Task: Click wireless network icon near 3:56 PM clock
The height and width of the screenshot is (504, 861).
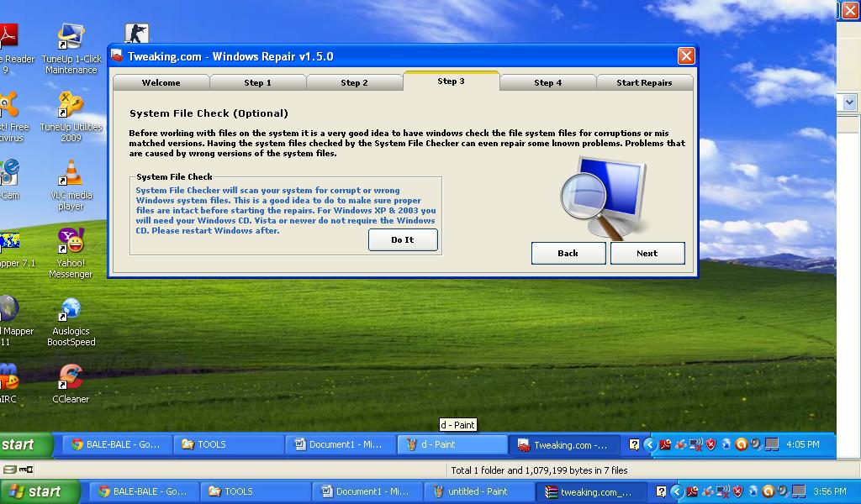Action: [723, 491]
